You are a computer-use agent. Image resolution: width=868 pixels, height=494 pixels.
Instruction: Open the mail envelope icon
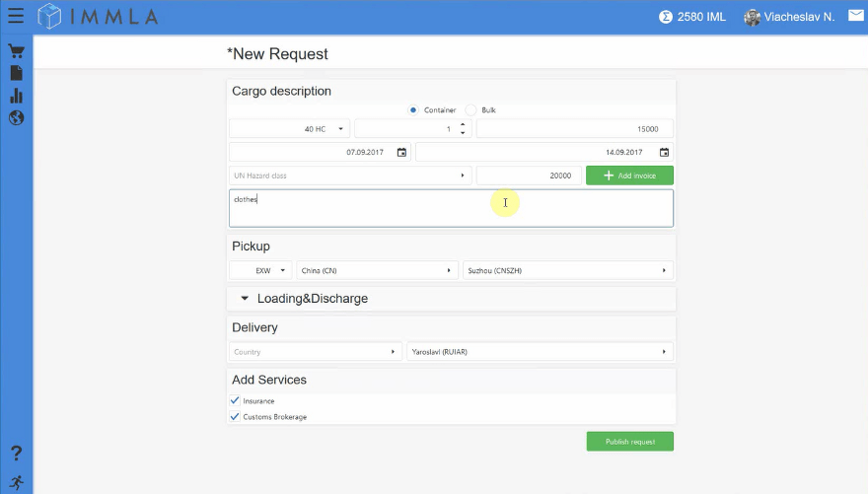(x=856, y=16)
